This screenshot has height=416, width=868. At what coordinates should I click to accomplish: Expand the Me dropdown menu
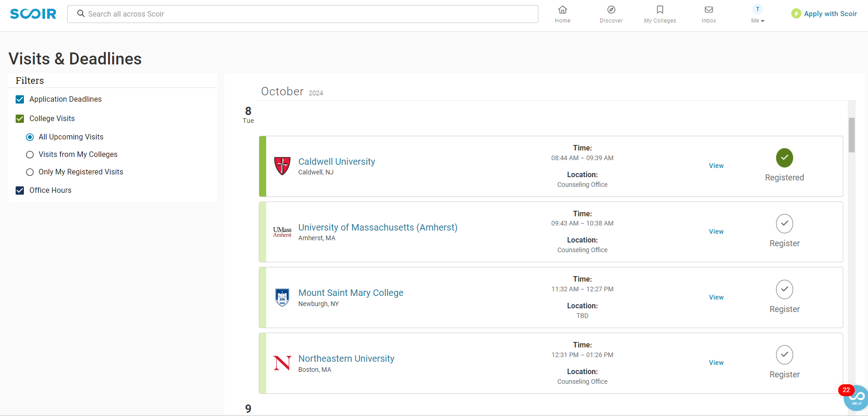(x=758, y=21)
